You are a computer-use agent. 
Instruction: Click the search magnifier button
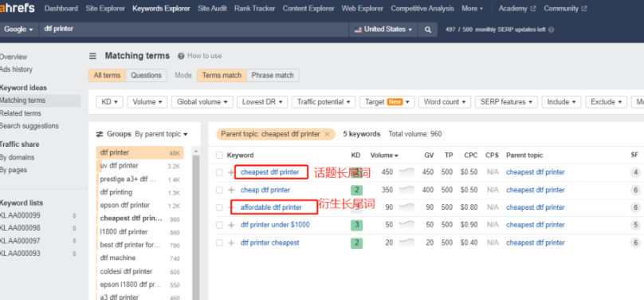pyautogui.click(x=427, y=30)
